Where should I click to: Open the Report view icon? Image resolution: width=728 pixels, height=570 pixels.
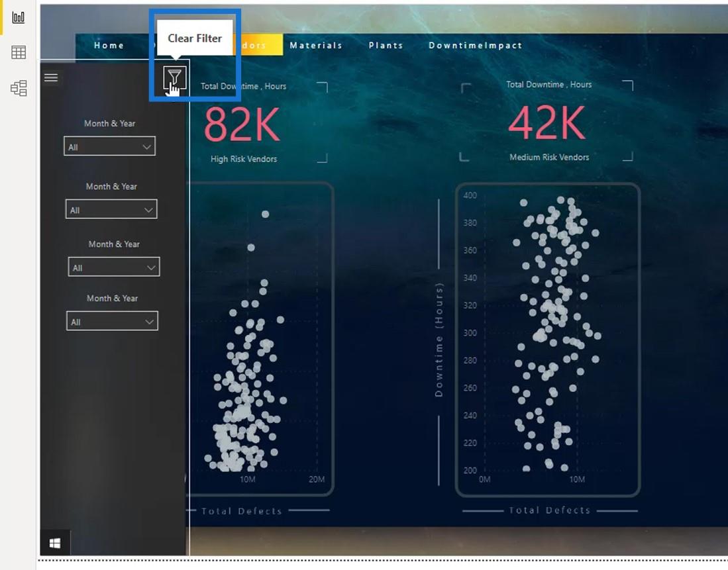(18, 18)
